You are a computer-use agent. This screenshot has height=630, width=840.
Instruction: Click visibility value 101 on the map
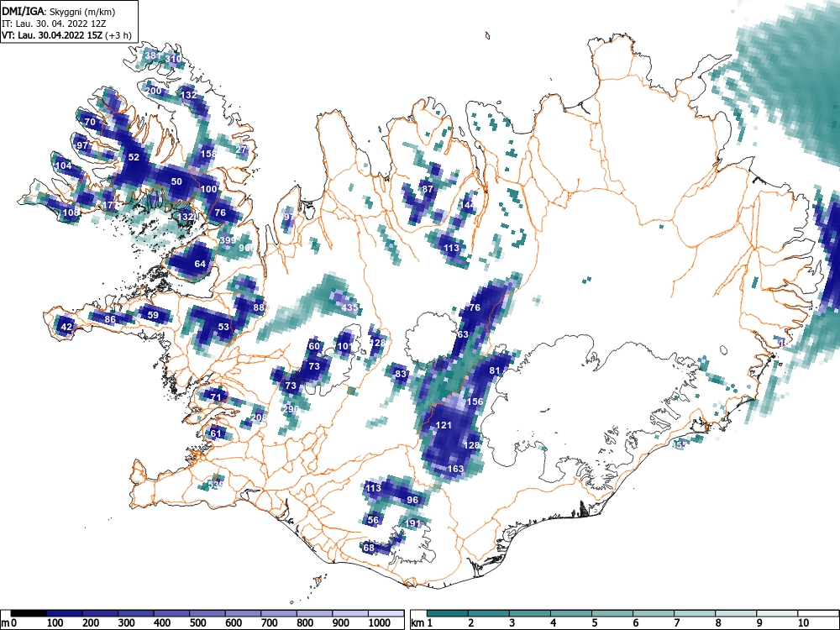(345, 347)
